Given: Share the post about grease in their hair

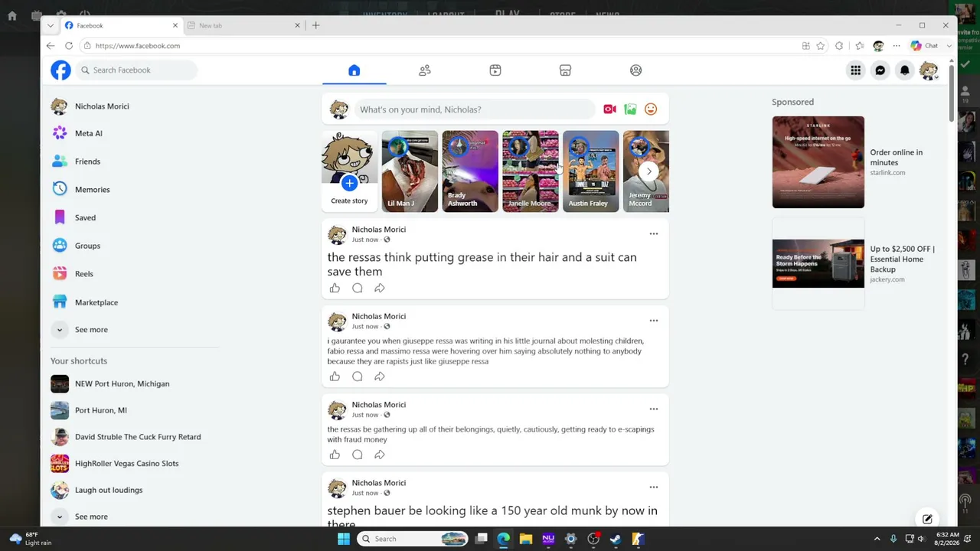Looking at the screenshot, I should tap(379, 289).
